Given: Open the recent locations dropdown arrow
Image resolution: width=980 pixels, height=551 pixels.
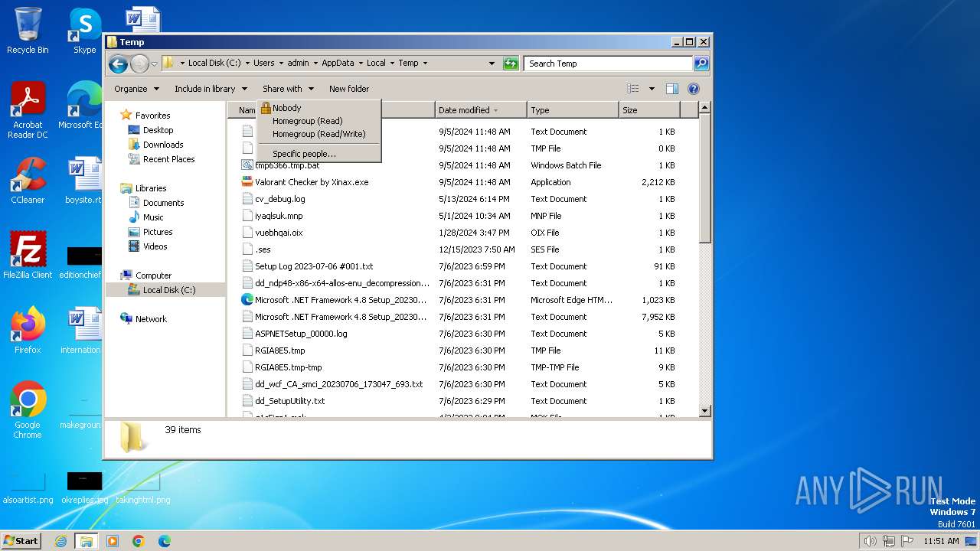Looking at the screenshot, I should 154,64.
